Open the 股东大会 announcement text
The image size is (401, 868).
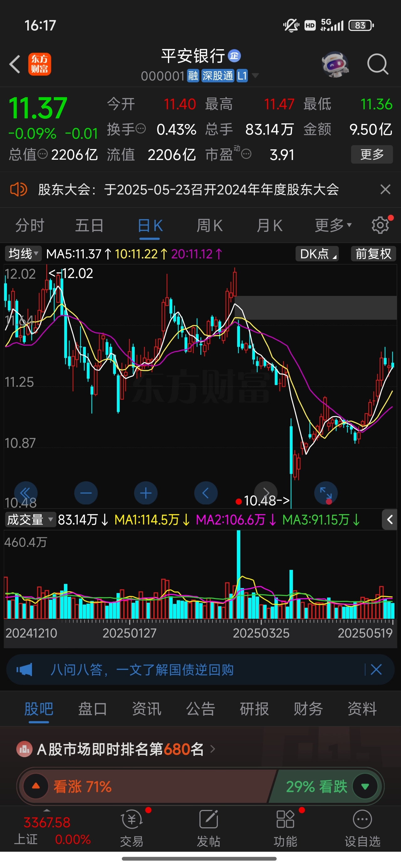coord(188,189)
